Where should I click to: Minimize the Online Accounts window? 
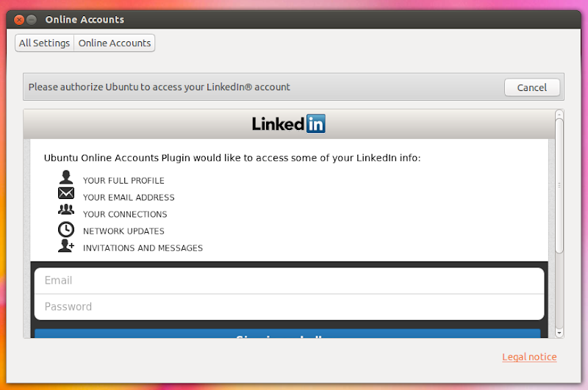32,20
